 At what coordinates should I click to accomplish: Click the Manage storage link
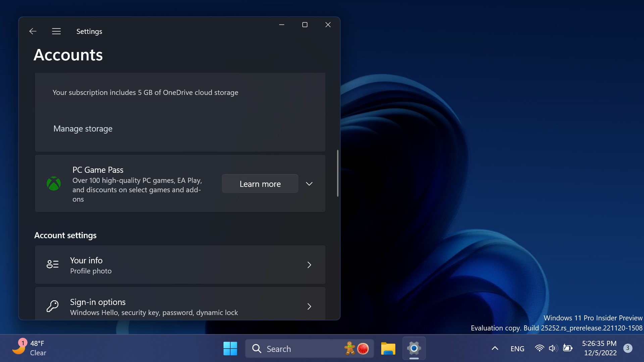tap(83, 129)
